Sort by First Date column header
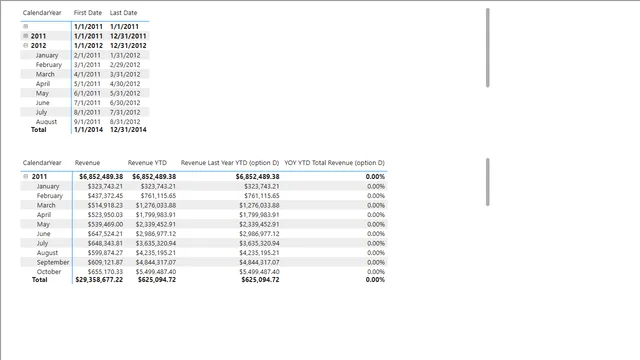This screenshot has width=640, height=360. coord(88,13)
